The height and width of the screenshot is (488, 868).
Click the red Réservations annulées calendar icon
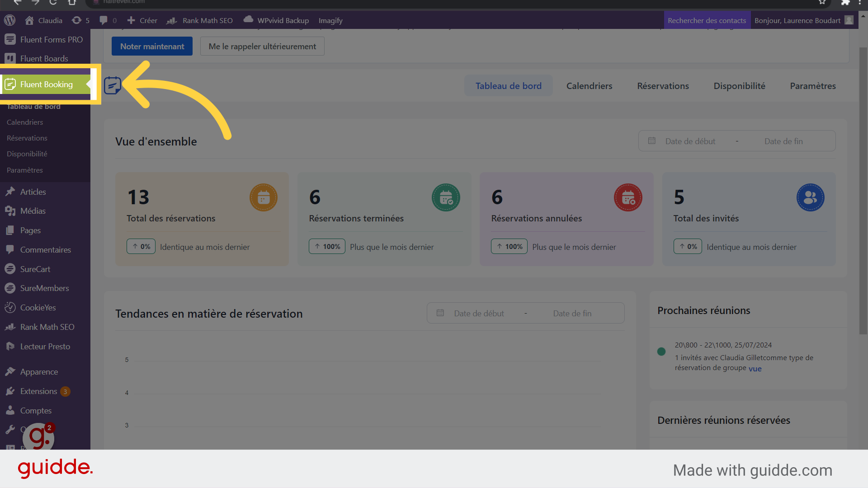pyautogui.click(x=628, y=197)
